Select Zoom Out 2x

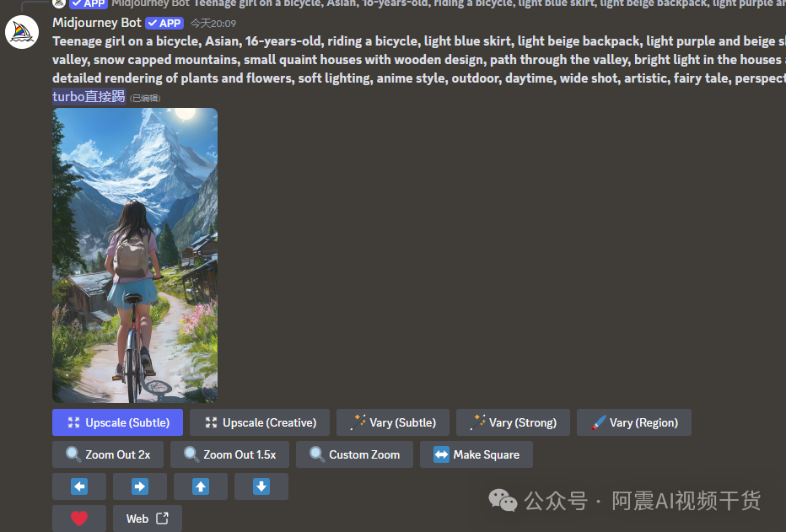pyautogui.click(x=108, y=454)
